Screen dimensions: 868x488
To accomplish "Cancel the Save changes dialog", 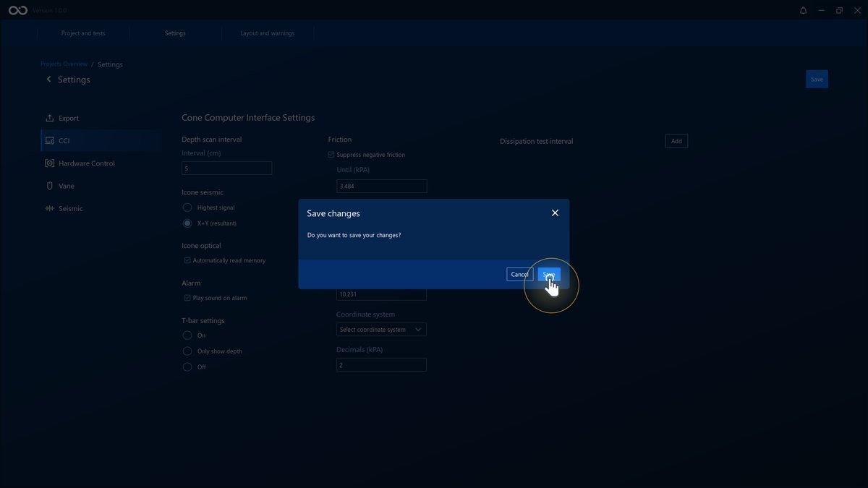I will coord(519,275).
